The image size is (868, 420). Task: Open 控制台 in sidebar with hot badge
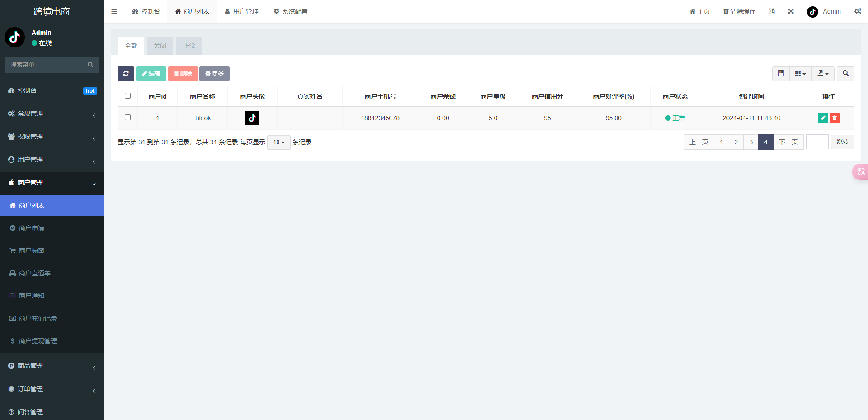[52, 90]
